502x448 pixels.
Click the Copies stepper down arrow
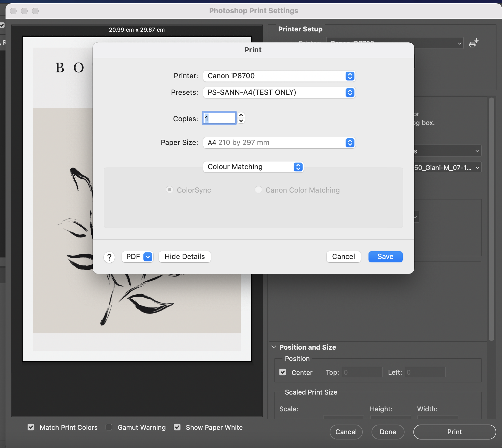coord(241,121)
